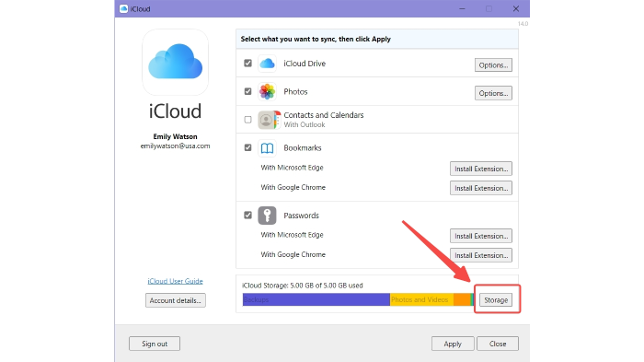Click the Photos and Videos storage segment
This screenshot has height=362, width=644.
pyautogui.click(x=421, y=299)
